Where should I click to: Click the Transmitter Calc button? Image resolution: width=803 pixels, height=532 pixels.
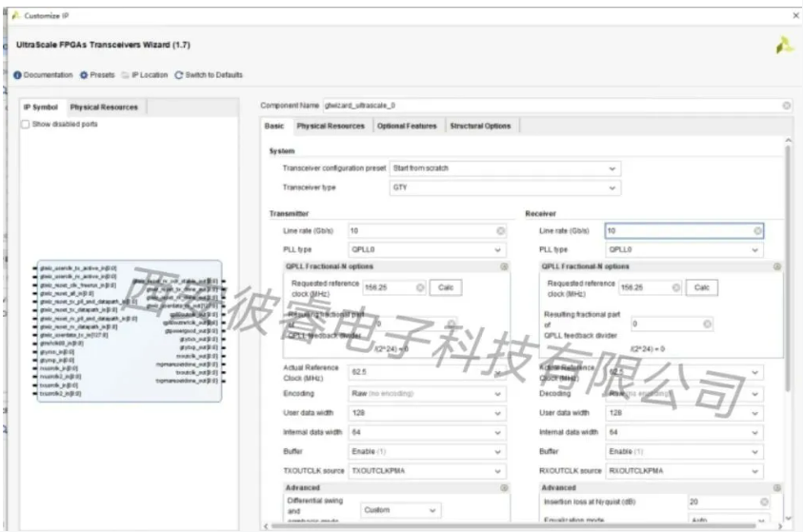[x=446, y=287]
